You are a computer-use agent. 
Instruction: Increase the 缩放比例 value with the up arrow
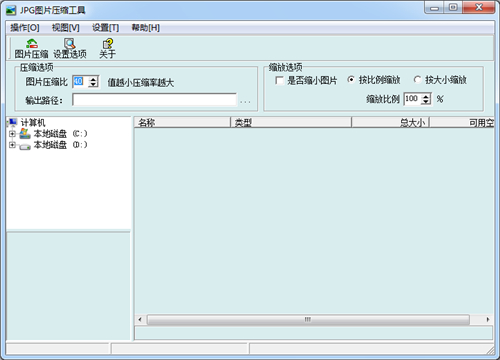pyautogui.click(x=426, y=96)
